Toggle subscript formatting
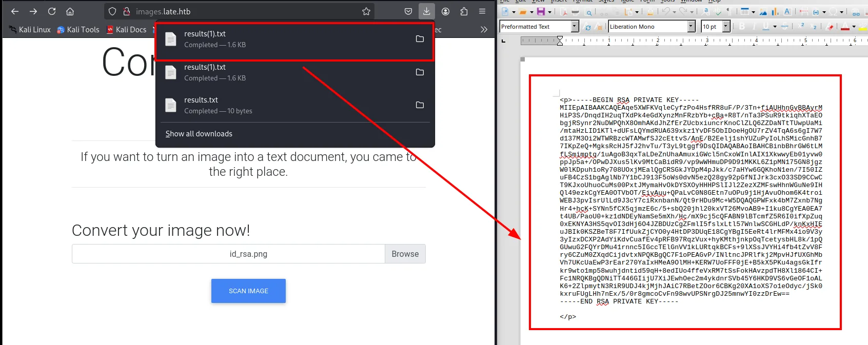This screenshot has width=868, height=345. coord(814,27)
